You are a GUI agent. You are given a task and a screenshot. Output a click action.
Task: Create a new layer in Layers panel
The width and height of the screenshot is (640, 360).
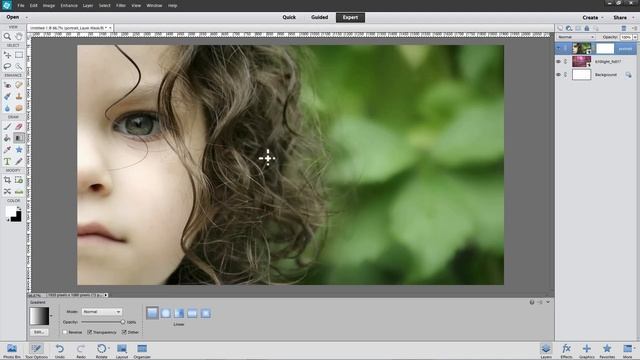click(560, 28)
